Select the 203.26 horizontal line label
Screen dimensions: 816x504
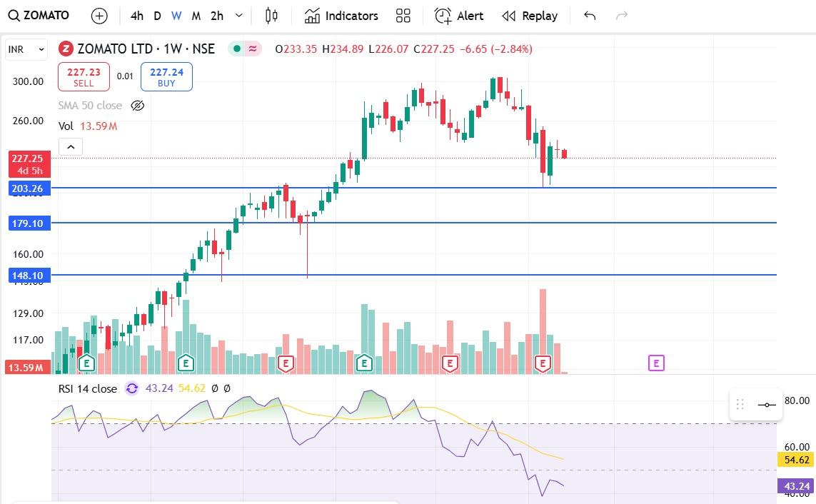(x=30, y=188)
